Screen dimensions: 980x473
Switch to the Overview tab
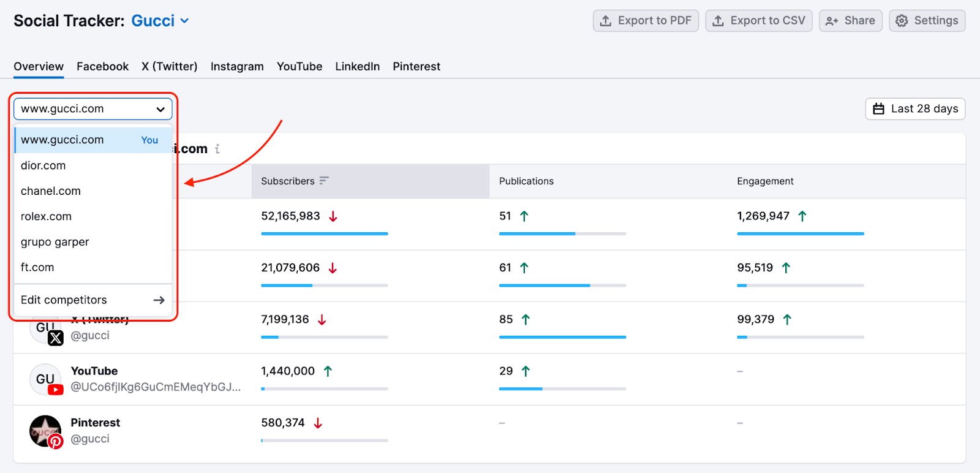tap(39, 66)
